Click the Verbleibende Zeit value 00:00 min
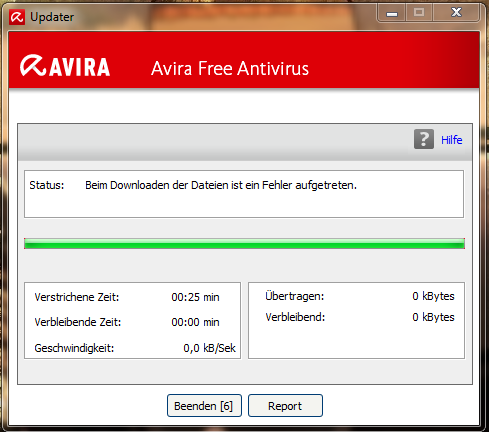Screen dimensions: 490x432 pyautogui.click(x=195, y=322)
